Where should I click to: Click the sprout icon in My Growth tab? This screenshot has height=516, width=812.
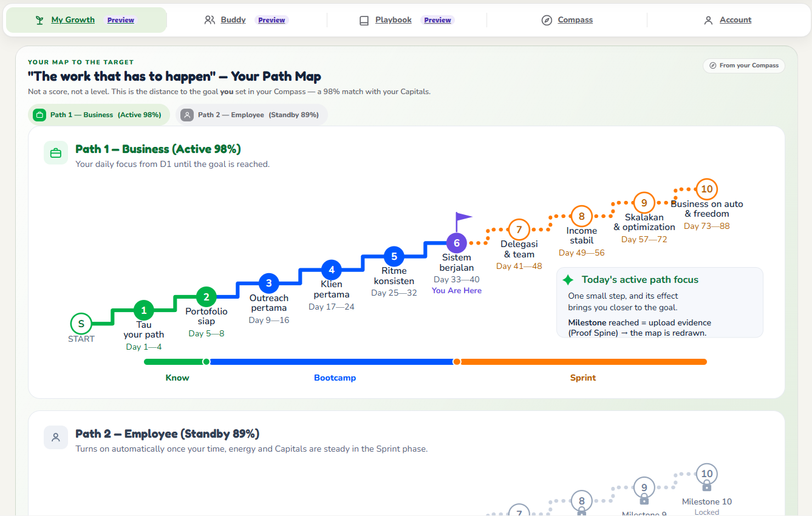(39, 20)
